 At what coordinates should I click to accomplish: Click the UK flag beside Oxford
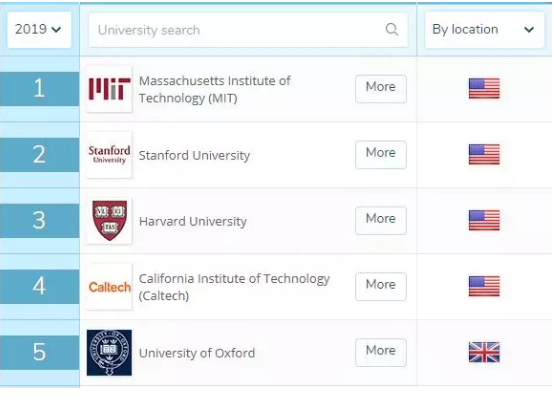(484, 352)
